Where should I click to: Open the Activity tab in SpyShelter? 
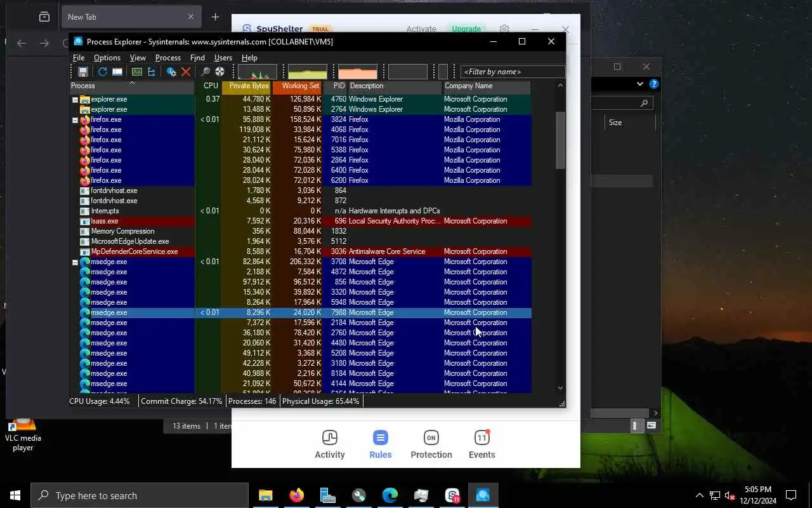[x=330, y=444]
